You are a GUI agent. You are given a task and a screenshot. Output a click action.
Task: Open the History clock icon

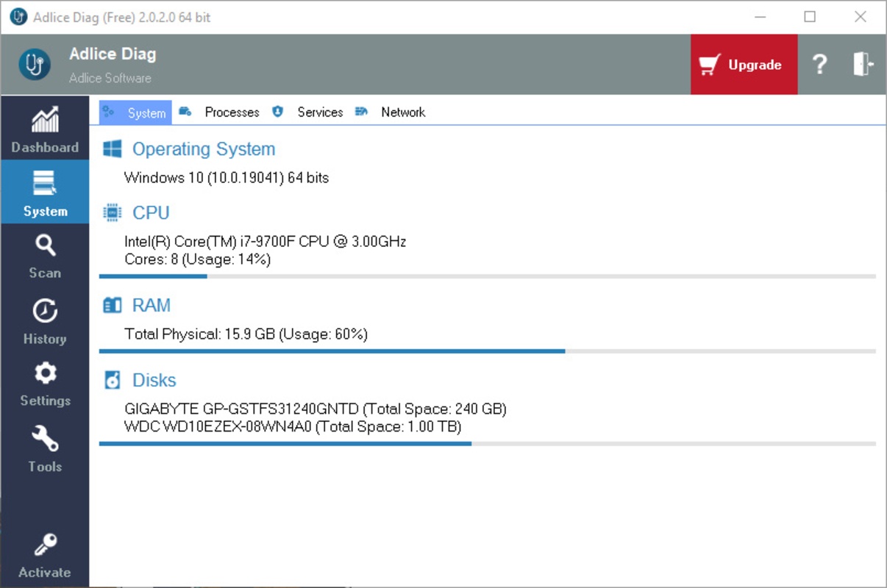45,311
